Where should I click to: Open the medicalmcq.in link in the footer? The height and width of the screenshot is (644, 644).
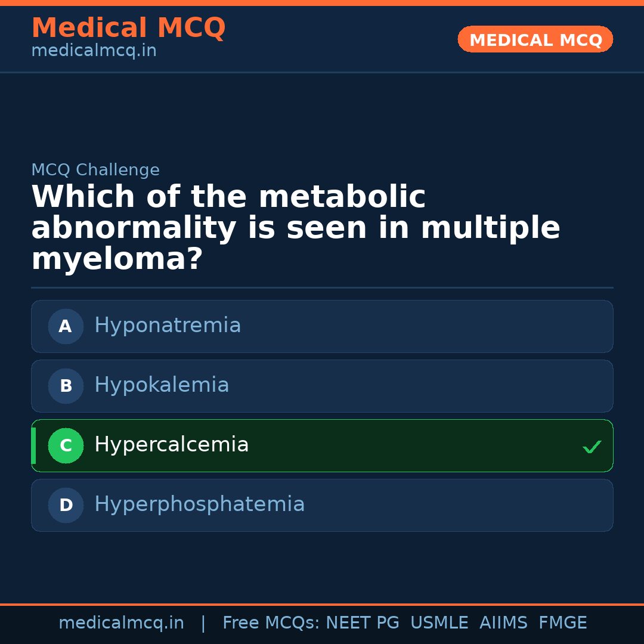pyautogui.click(x=121, y=623)
